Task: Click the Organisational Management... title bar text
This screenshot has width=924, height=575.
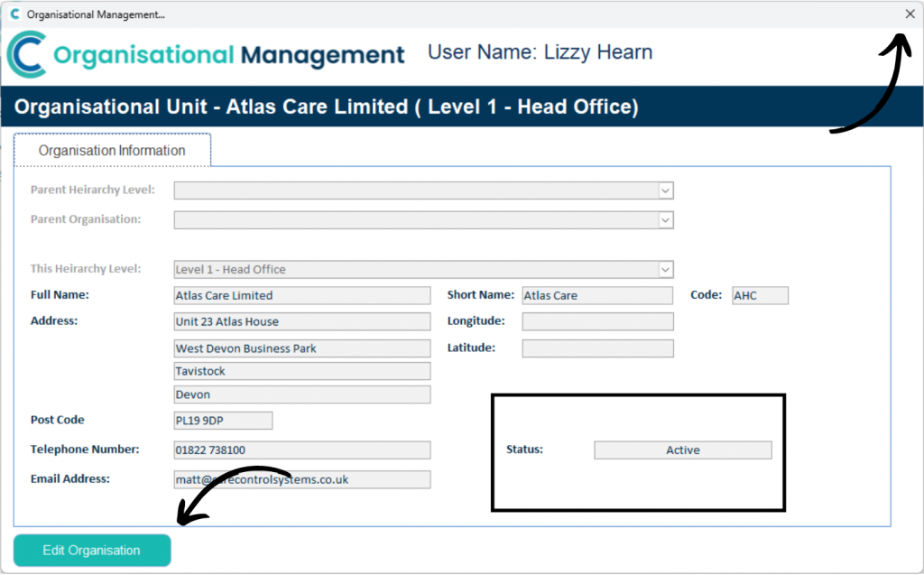Action: point(96,14)
